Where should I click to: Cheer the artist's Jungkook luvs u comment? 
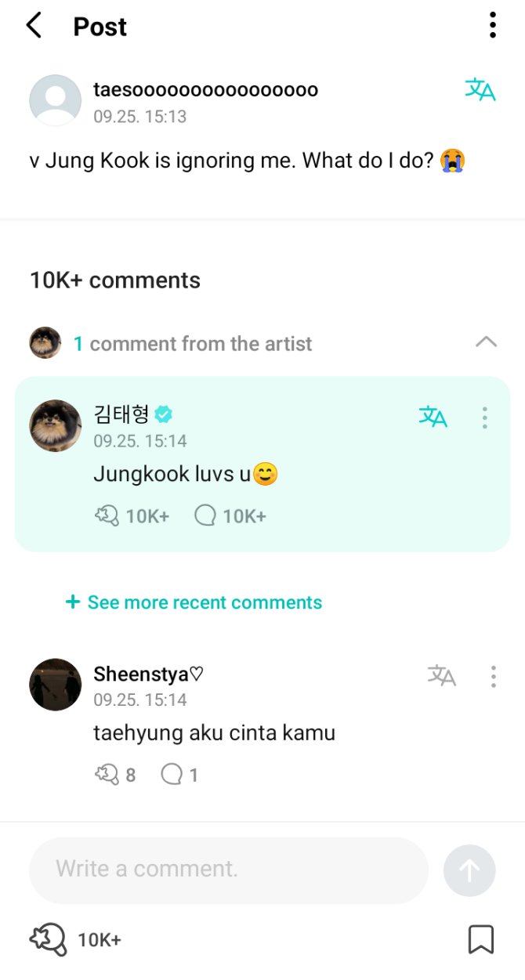point(107,515)
